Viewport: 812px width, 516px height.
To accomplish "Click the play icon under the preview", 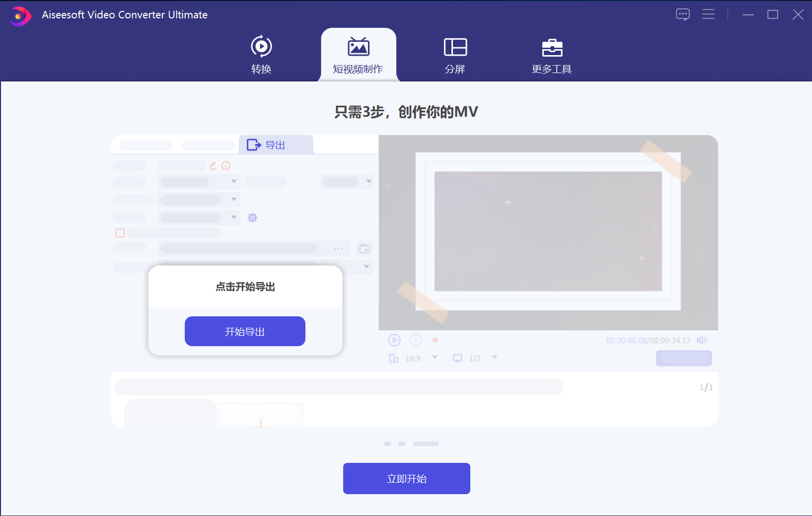I will pos(394,340).
